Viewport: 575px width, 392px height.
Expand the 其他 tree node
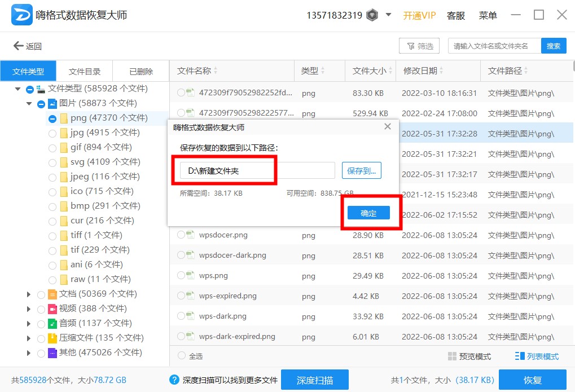click(29, 353)
